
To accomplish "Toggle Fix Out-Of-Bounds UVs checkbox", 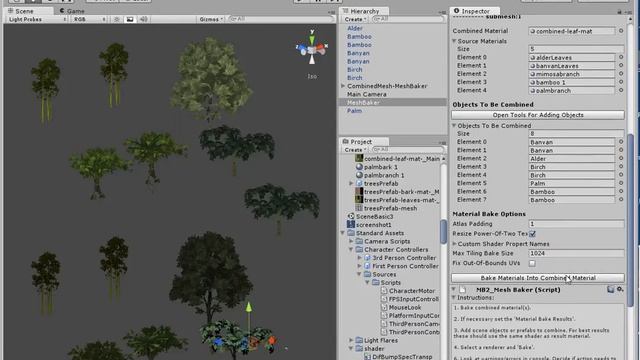I will pyautogui.click(x=532, y=263).
